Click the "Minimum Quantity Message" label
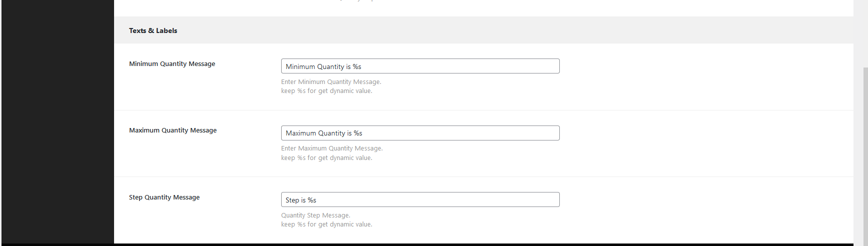868x246 pixels. tap(172, 64)
